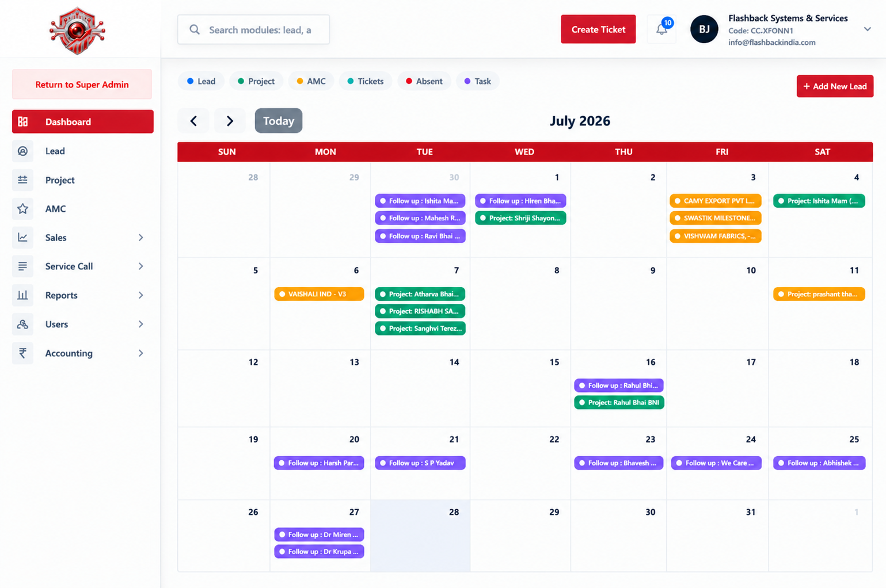This screenshot has width=886, height=588.
Task: Open Project: Sanghvi Terez... event
Action: (420, 329)
